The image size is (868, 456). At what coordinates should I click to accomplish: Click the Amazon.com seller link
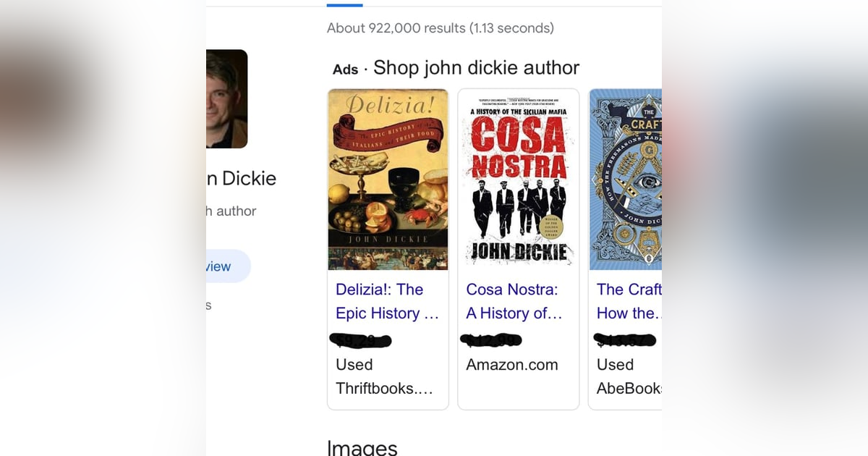point(512,364)
